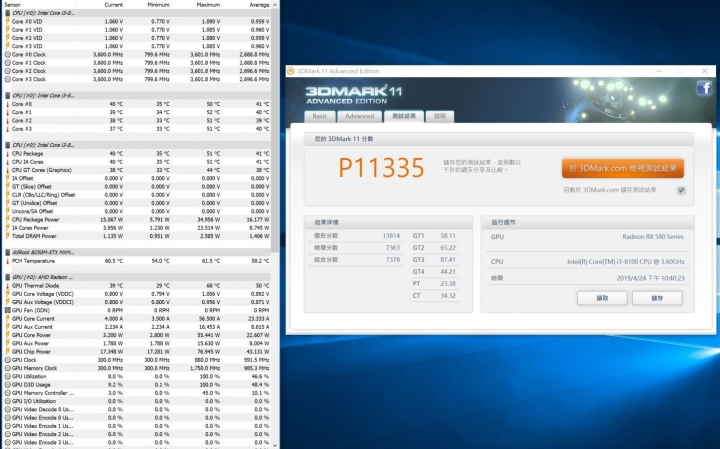Image resolution: width=720 pixels, height=449 pixels.
Task: Select the Core #3 temperature thermometer icon
Action: (x=7, y=129)
